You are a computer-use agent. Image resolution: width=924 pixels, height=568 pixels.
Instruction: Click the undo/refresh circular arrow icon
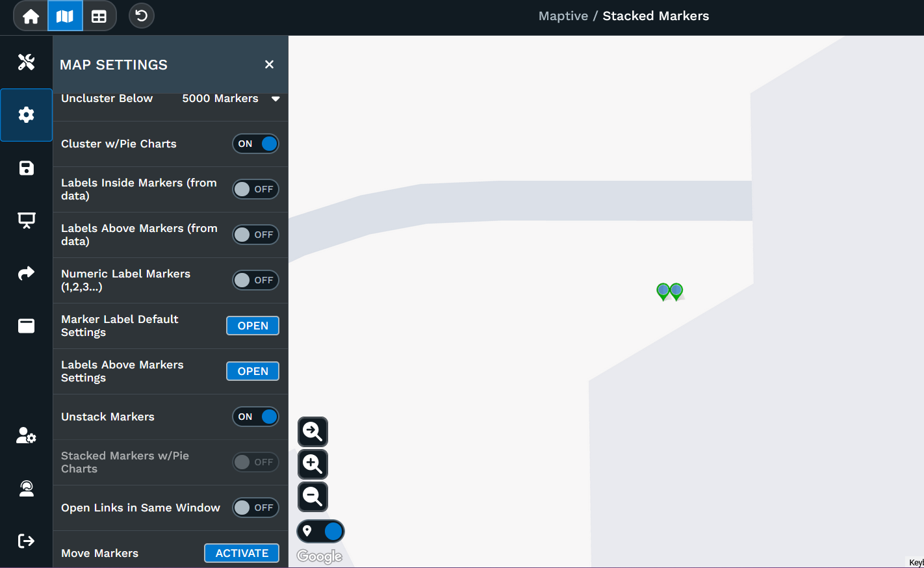[x=142, y=16]
